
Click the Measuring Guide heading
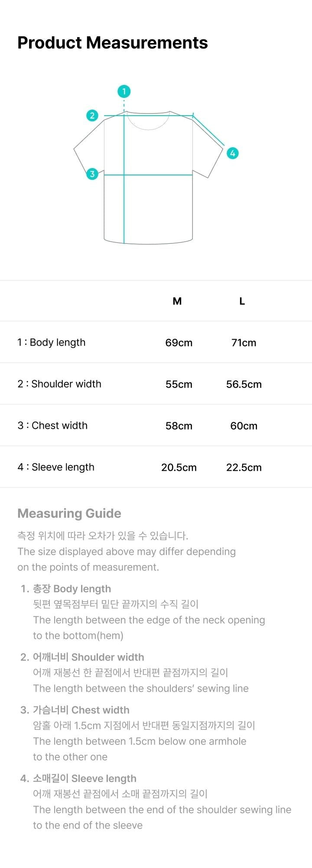tap(69, 513)
